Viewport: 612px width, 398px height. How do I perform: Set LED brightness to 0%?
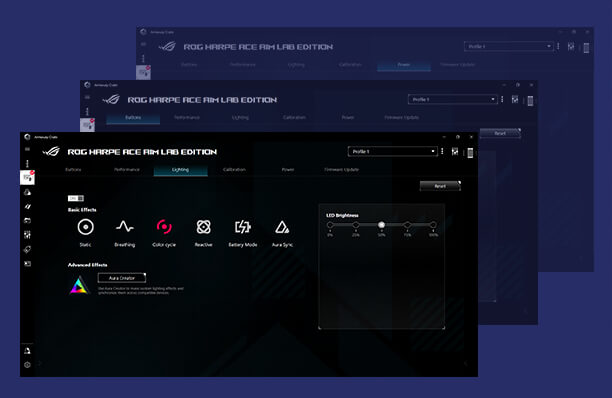(x=330, y=225)
